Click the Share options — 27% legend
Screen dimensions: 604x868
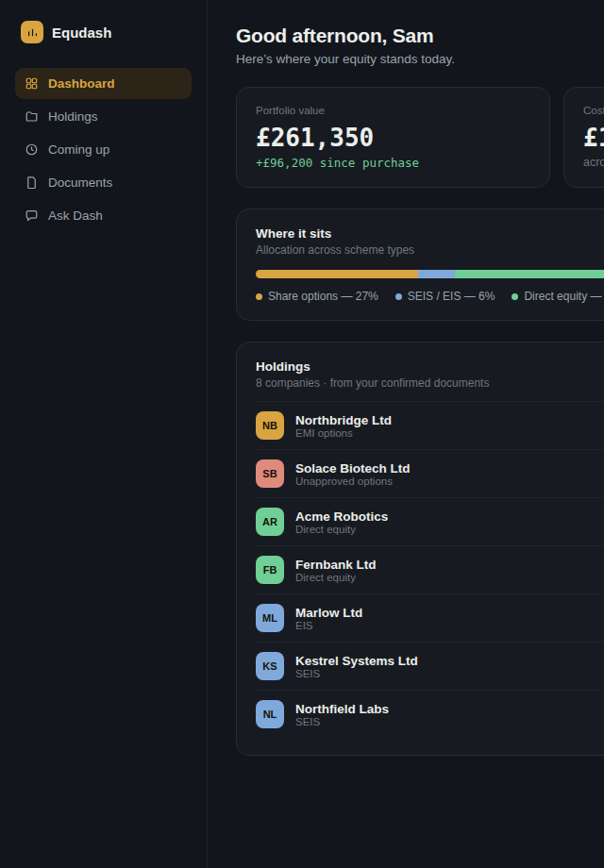click(x=317, y=296)
